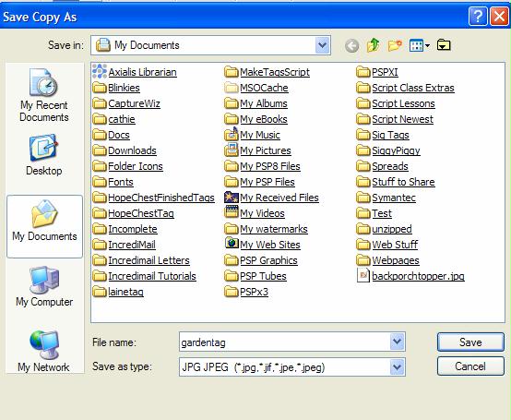Go up one folder level

point(374,45)
